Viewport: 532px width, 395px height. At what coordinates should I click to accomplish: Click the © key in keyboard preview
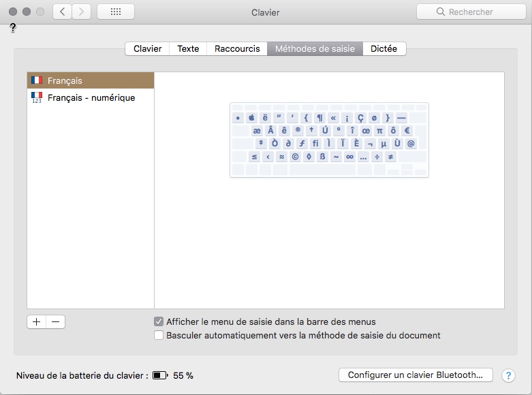tap(295, 157)
